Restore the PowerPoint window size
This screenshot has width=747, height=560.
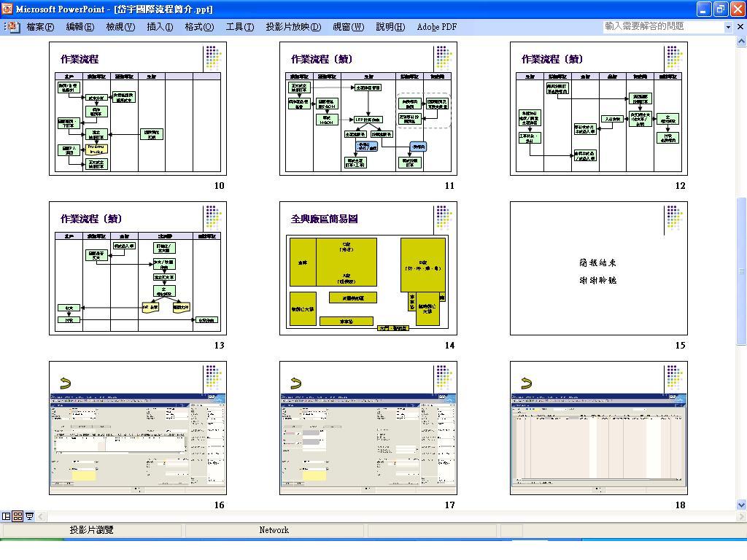pos(721,9)
